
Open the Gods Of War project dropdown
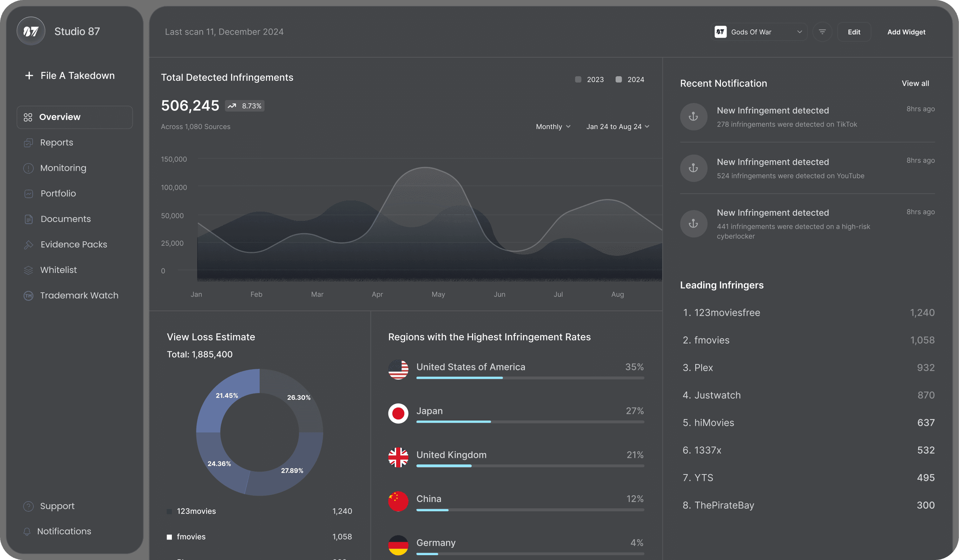click(x=759, y=32)
